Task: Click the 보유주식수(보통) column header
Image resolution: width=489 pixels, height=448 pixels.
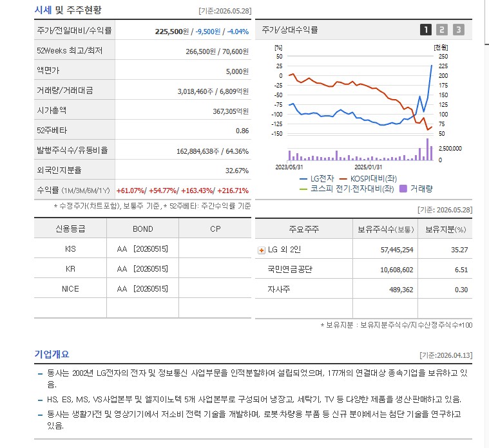Action: tap(385, 230)
